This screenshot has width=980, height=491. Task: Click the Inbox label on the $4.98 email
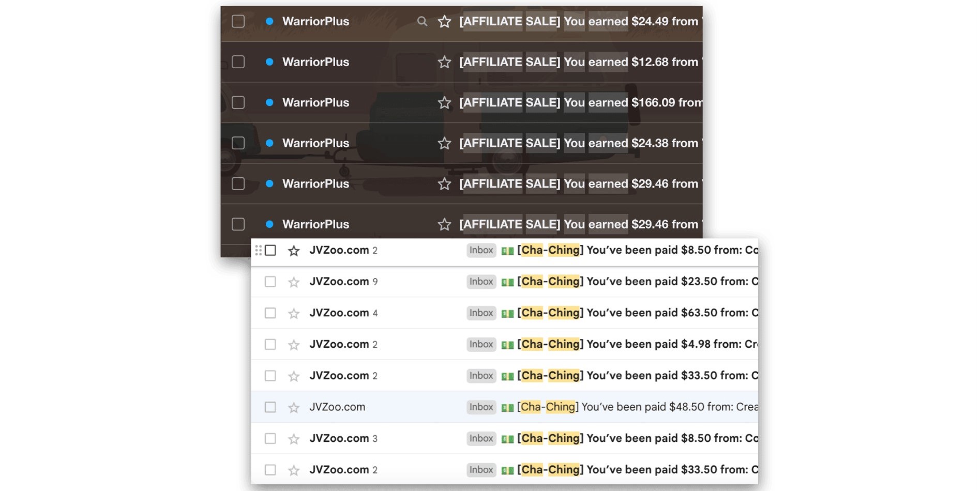481,344
